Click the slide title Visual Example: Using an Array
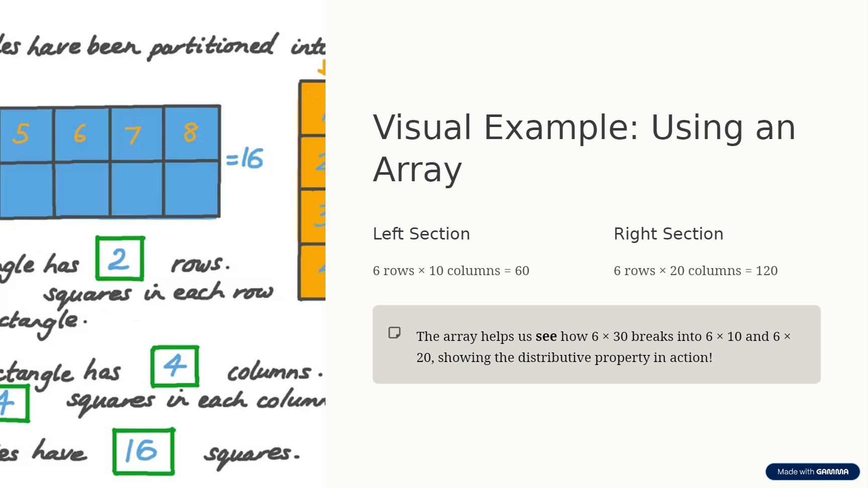The width and height of the screenshot is (868, 488). point(584,148)
